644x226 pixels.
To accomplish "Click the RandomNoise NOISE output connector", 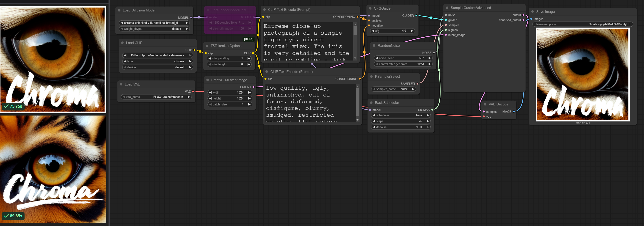I will 434,53.
